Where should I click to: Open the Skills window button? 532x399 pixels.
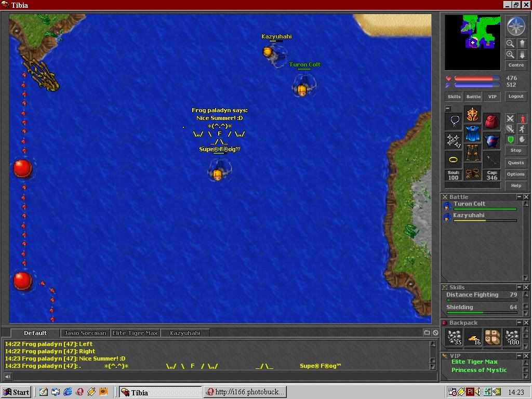click(454, 97)
